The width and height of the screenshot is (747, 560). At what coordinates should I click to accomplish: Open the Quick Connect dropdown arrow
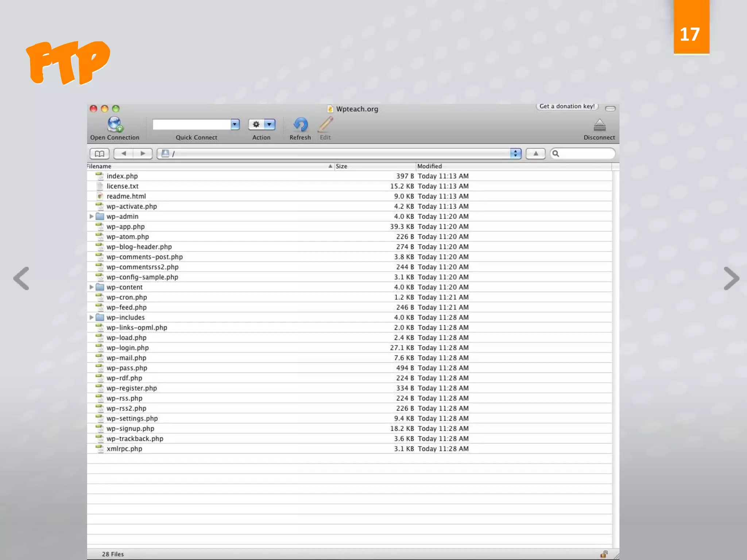tap(235, 124)
